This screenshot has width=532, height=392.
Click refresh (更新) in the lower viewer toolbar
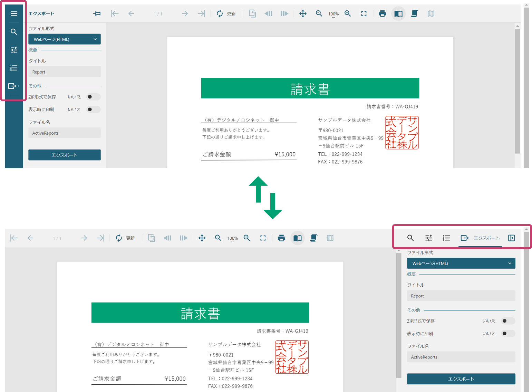125,238
